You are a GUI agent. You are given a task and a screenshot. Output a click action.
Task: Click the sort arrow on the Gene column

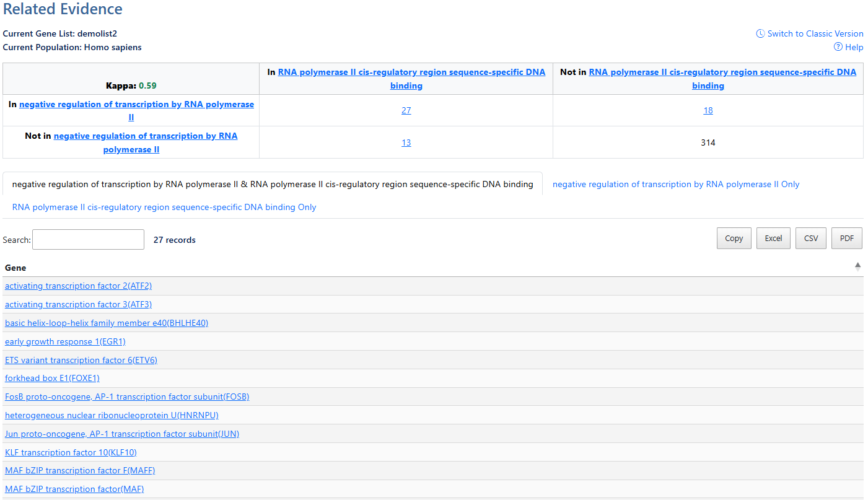[x=857, y=266]
